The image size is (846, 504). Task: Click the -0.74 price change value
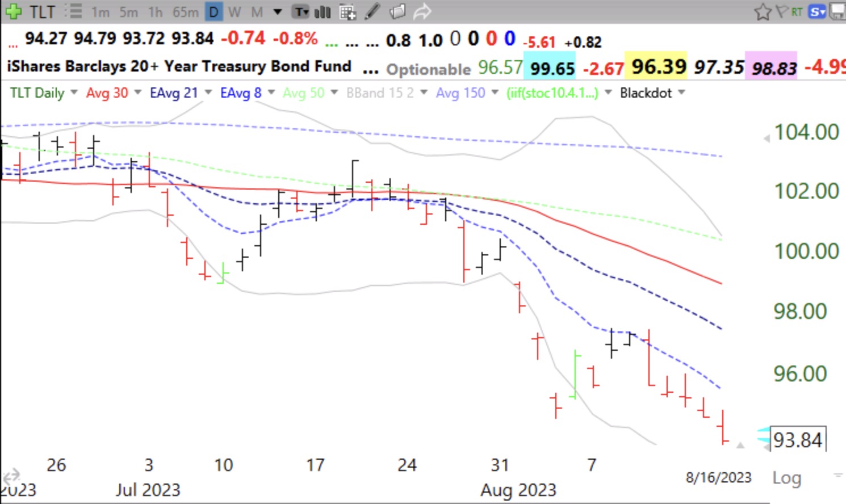click(242, 39)
